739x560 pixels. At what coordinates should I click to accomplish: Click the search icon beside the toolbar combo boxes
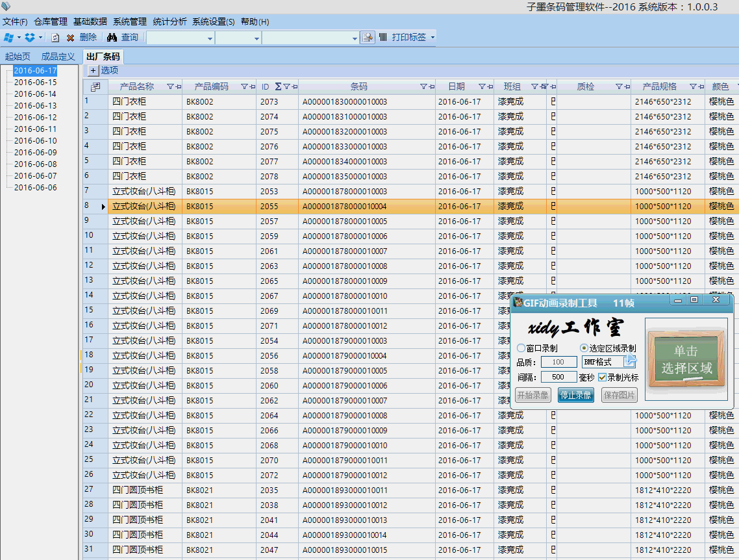[x=368, y=38]
